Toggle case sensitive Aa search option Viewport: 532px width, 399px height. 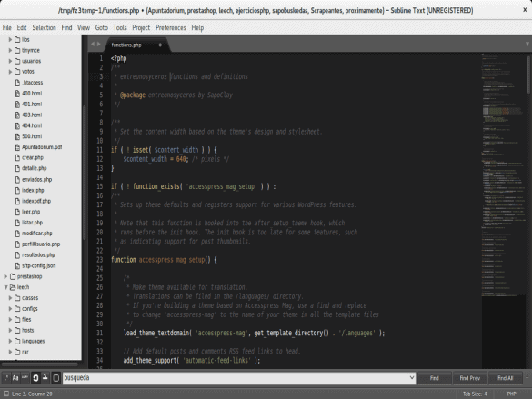pyautogui.click(x=15, y=378)
